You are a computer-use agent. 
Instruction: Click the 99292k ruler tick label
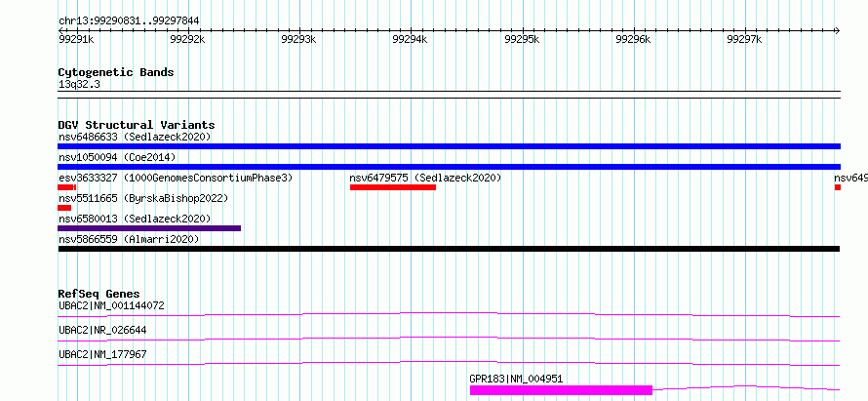187,39
